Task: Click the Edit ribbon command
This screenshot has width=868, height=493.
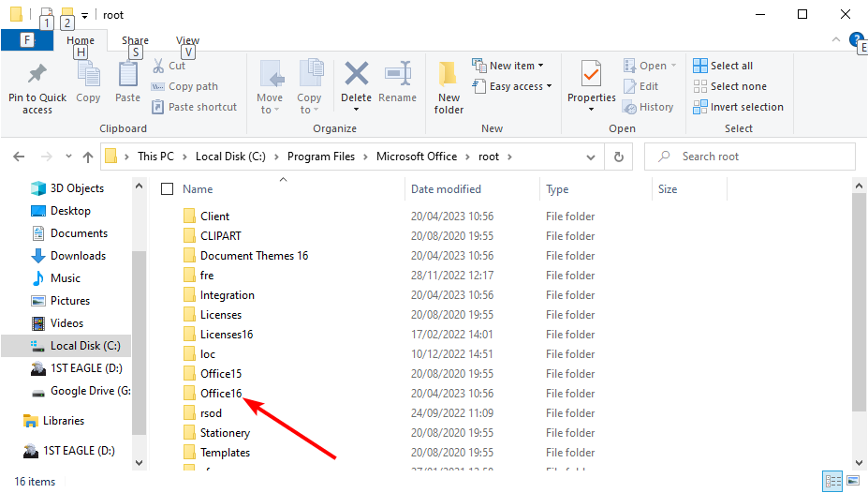Action: [641, 86]
